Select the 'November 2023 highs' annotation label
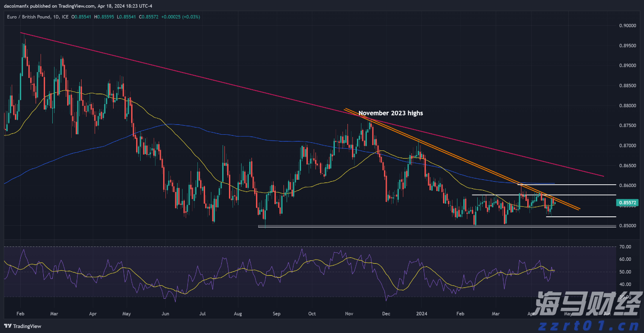The height and width of the screenshot is (333, 644). (391, 113)
